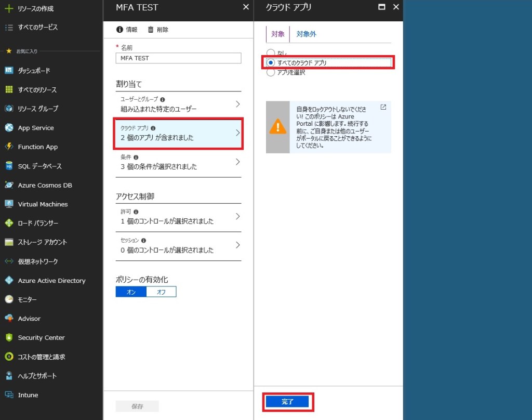The image size is (532, 420).
Task: Click the info icon beside セッション
Action: pos(143,240)
